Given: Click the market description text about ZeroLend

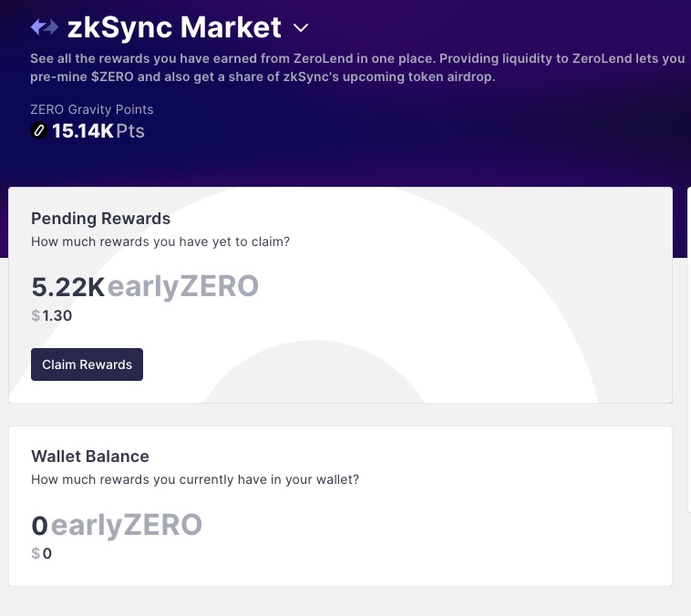Looking at the screenshot, I should (x=356, y=67).
